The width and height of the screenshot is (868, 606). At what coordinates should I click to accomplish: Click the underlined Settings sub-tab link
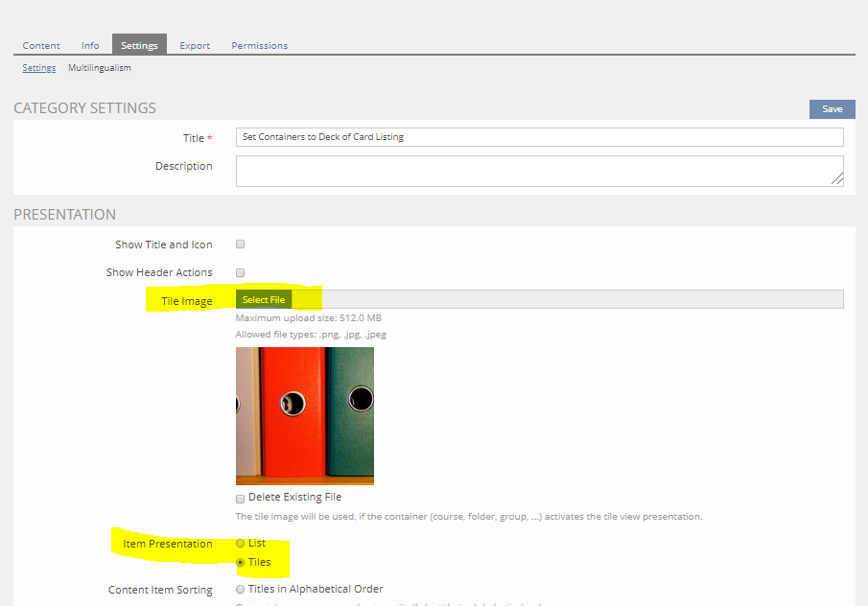[39, 68]
